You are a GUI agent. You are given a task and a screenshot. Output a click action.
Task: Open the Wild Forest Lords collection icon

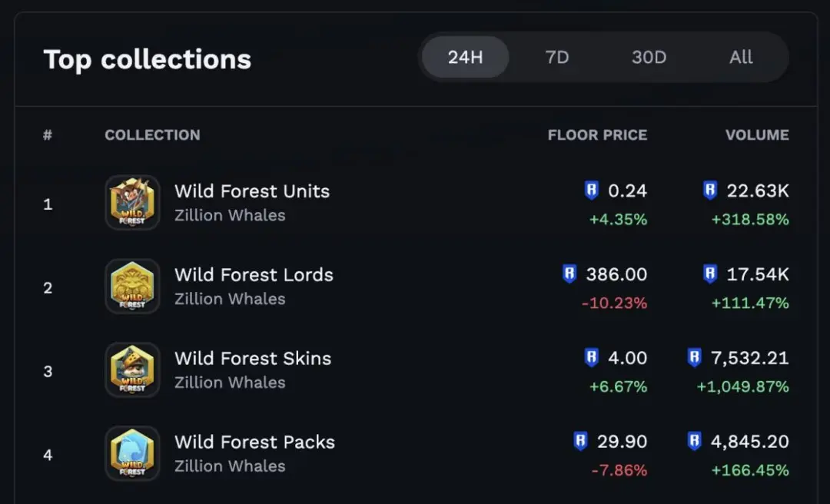tap(132, 287)
